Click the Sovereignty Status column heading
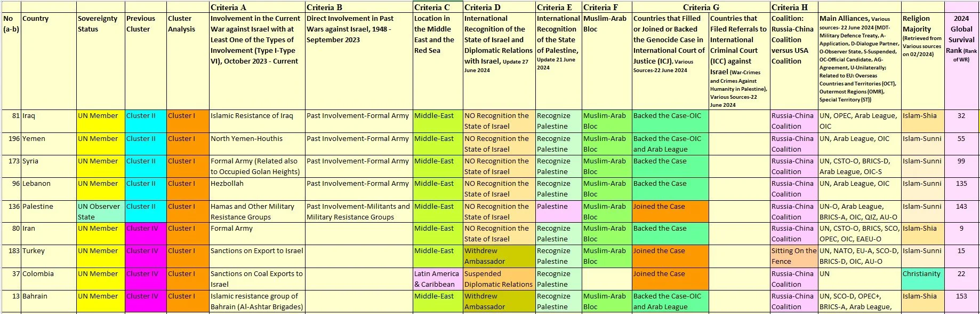This screenshot has width=980, height=314. 100,61
